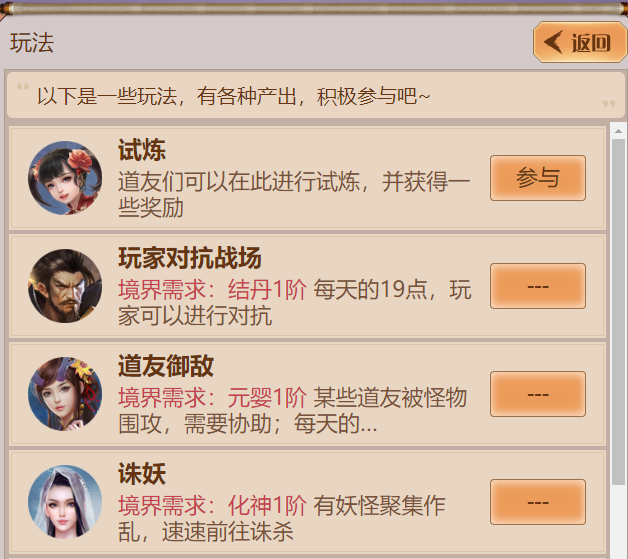Click the 参与 button for 试炼
Image resolution: width=628 pixels, height=559 pixels.
tap(537, 178)
